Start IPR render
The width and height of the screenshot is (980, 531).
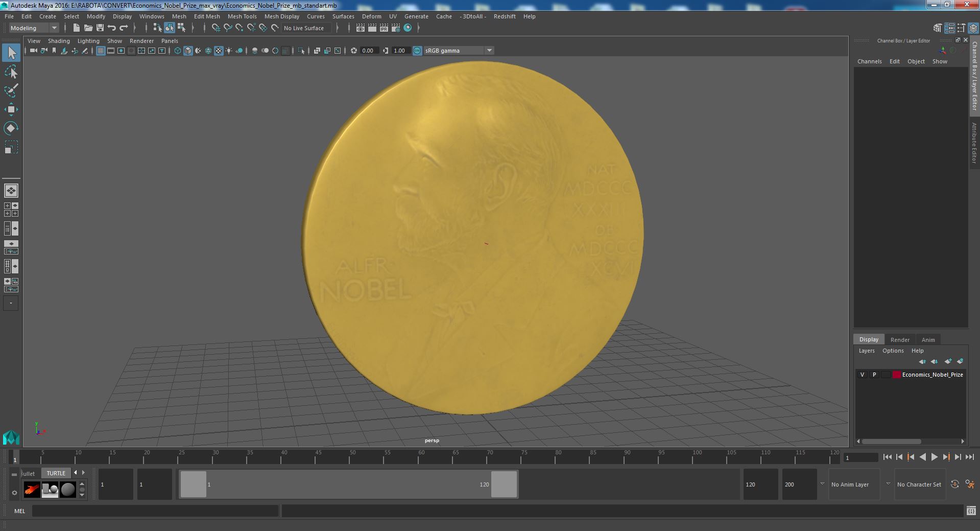384,28
